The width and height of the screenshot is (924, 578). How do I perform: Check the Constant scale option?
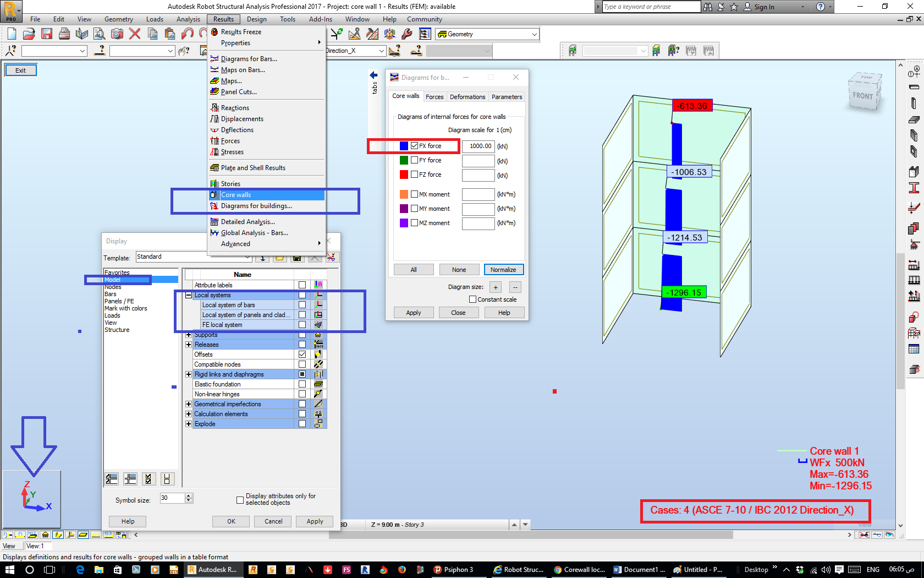click(x=472, y=299)
